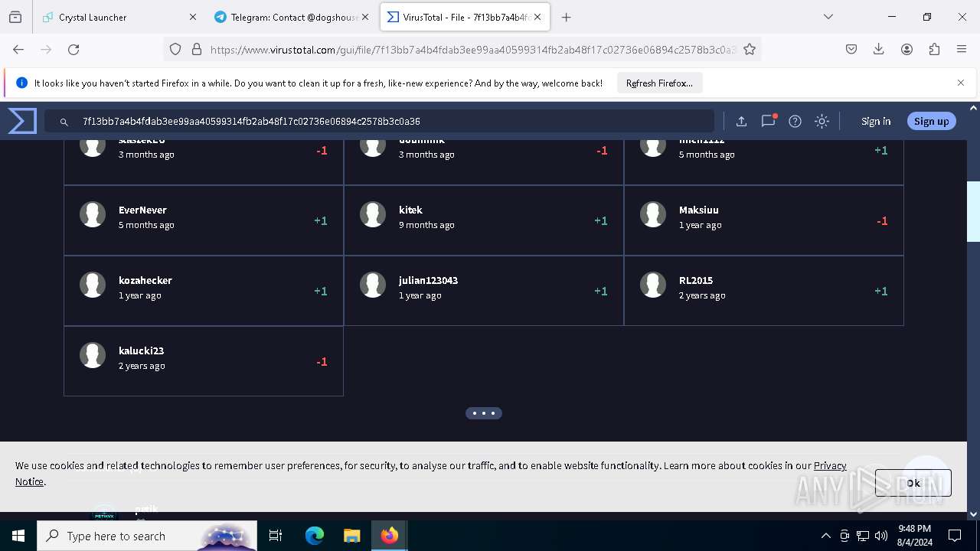This screenshot has height=551, width=980.
Task: Switch to the Telegram Contact tab
Action: 292,17
